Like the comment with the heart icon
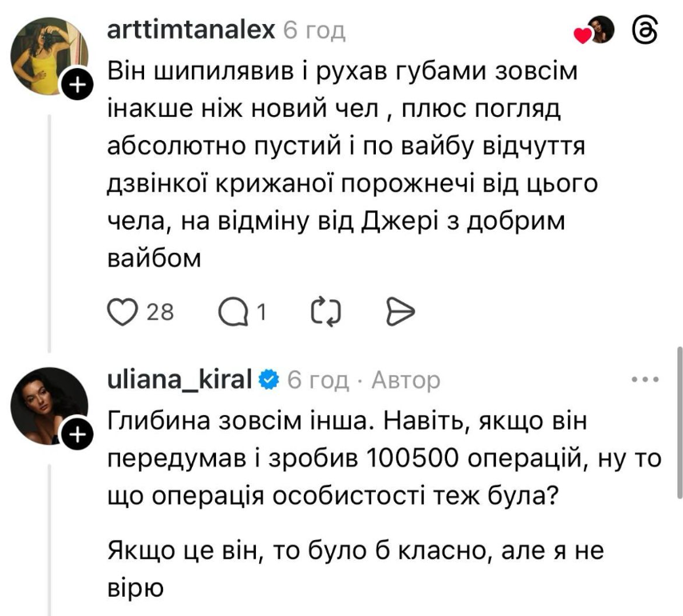Screen dimensions: 683x616 (x=122, y=311)
